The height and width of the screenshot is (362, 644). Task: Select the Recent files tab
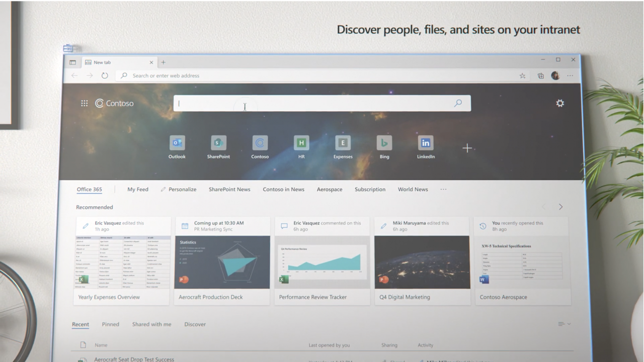click(80, 324)
